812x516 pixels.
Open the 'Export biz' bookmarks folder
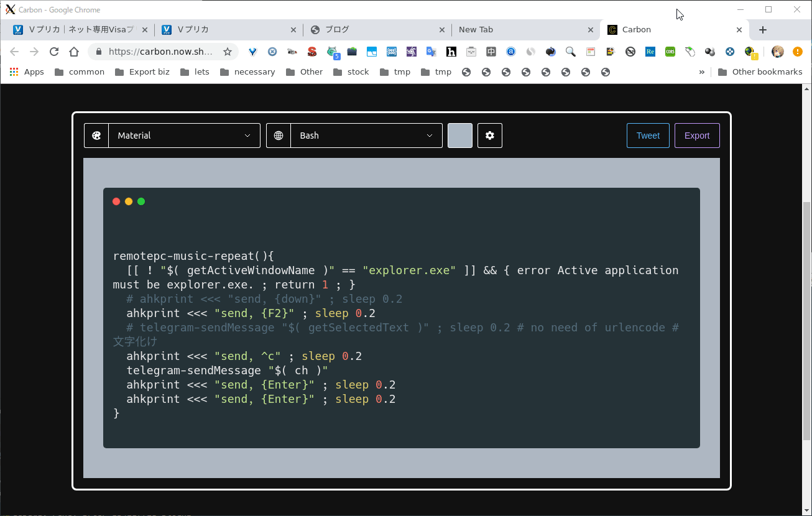tap(142, 72)
